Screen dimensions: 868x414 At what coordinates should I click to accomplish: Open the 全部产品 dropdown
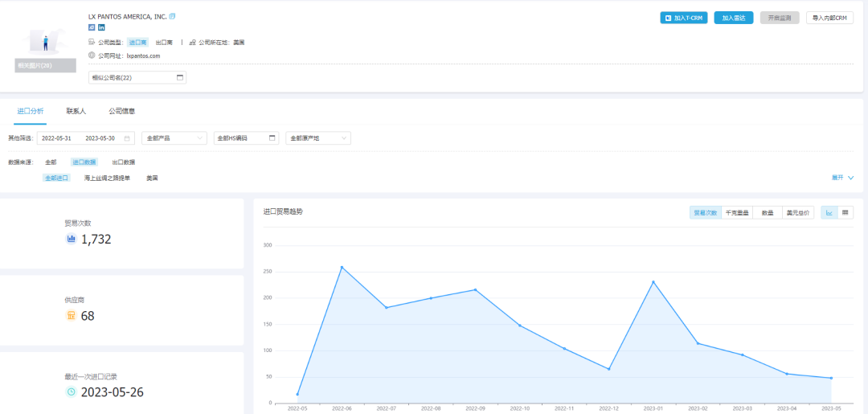[174, 138]
